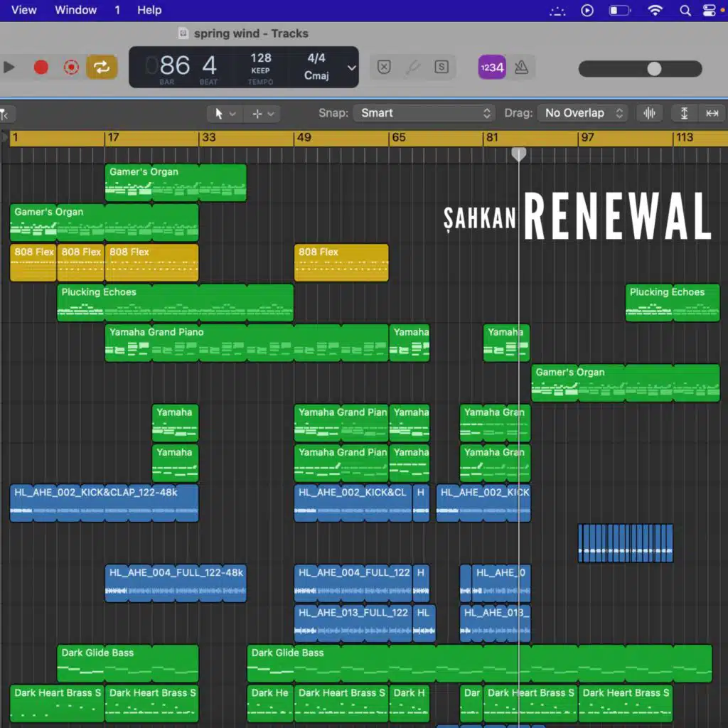Select the HL_AHE_004_FULL_122-48k audio region
728x728 pixels.
(176, 584)
